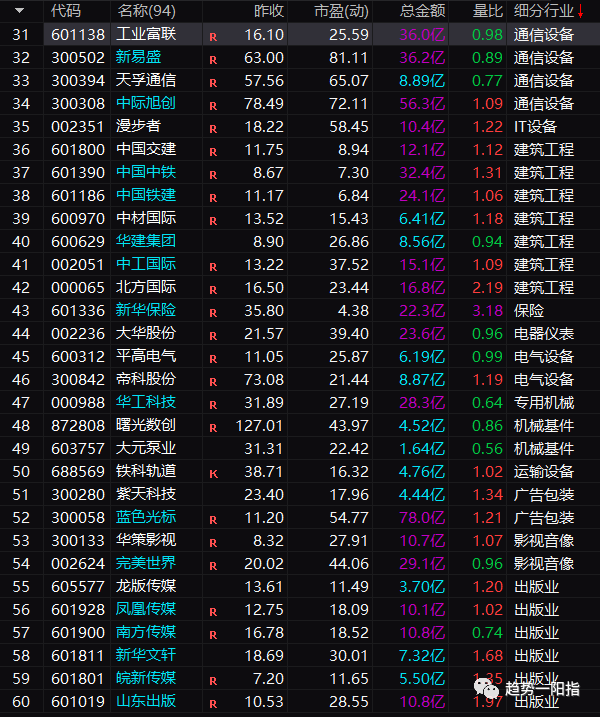
Task: Click 保险 industry cell
Action: point(529,311)
